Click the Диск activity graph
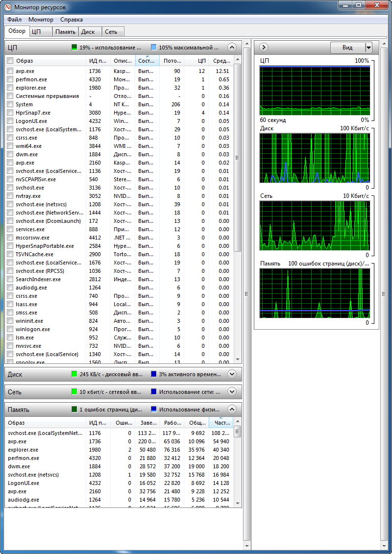The image size is (392, 554). click(x=315, y=158)
